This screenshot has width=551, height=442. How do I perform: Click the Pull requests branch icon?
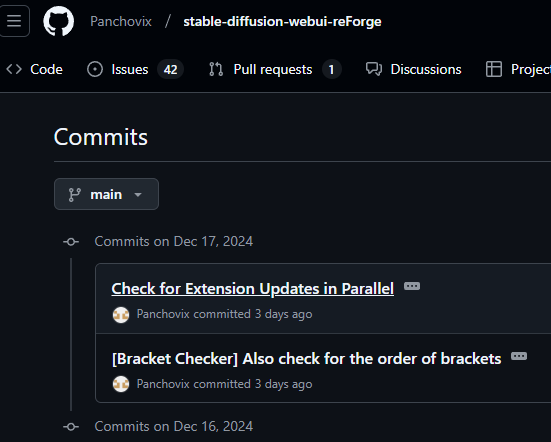(x=216, y=69)
